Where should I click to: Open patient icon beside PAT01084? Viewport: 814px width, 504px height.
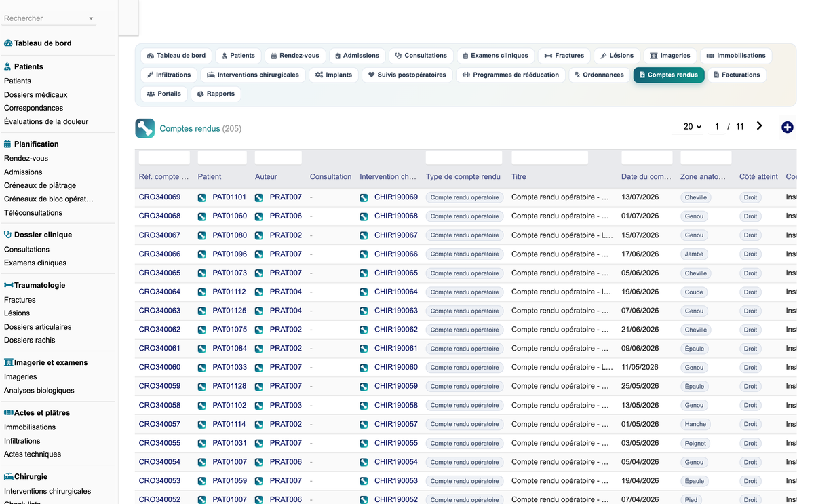point(202,349)
